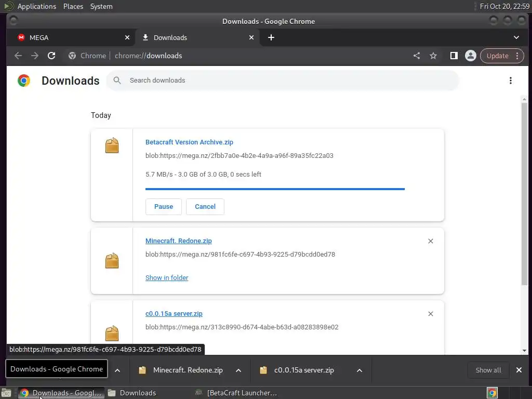This screenshot has height=399, width=532.
Task: Switch to the MEGA tab
Action: (71, 37)
